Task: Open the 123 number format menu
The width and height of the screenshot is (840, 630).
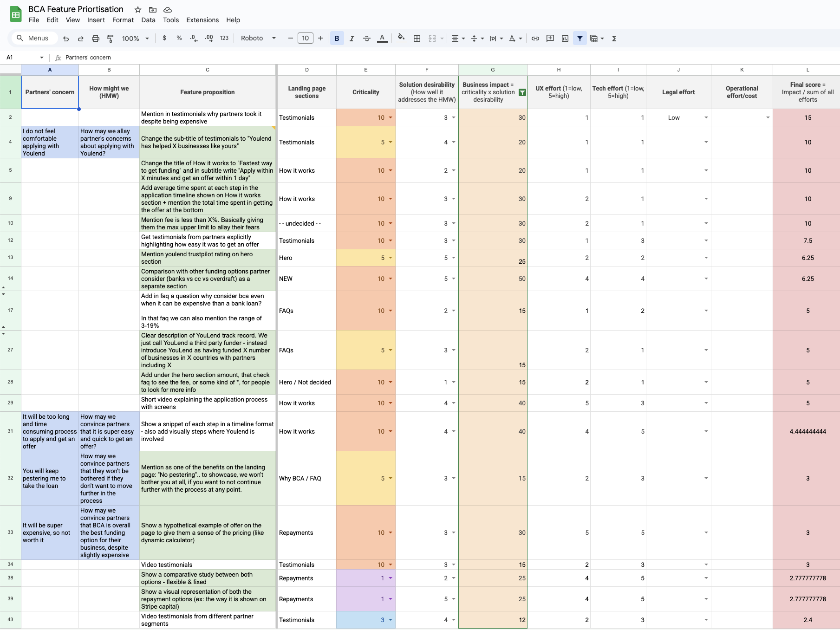Action: click(224, 38)
